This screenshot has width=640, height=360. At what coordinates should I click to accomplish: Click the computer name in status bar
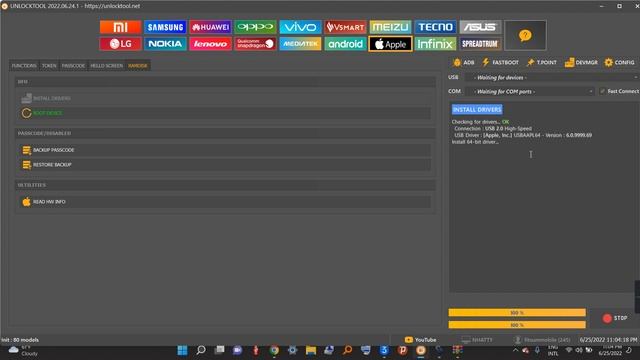[477, 340]
